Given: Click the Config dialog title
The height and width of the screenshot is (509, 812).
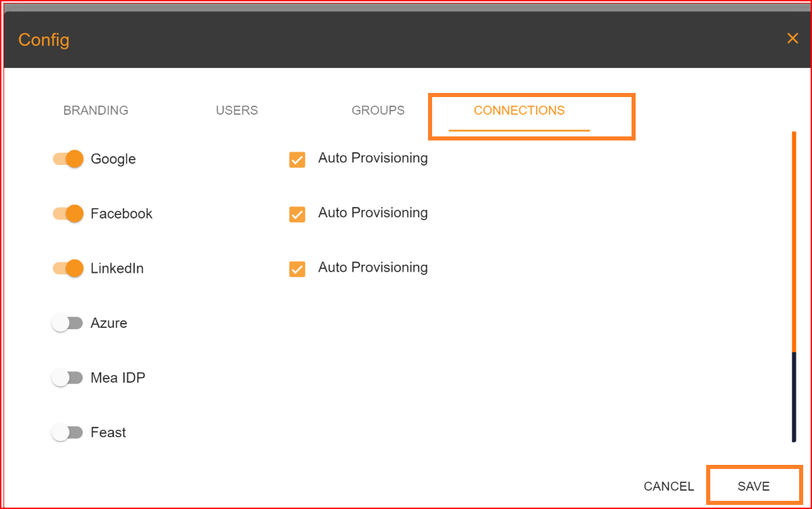Looking at the screenshot, I should click(44, 40).
